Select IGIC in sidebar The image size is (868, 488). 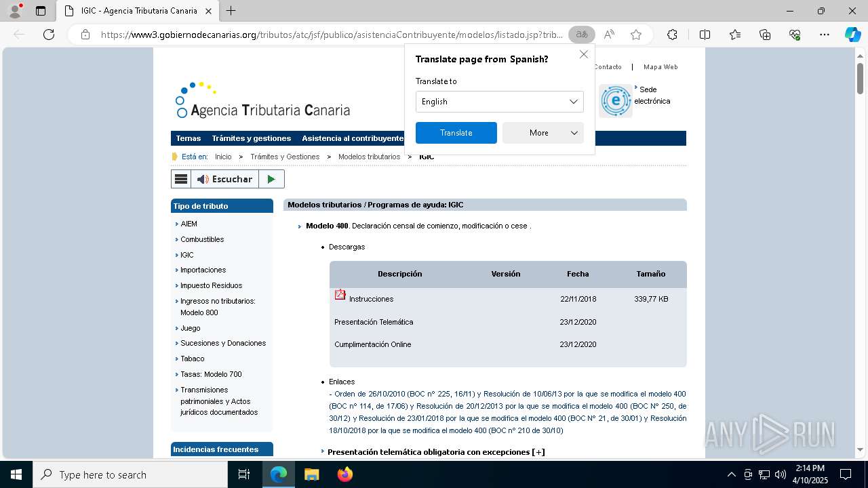[x=187, y=255]
